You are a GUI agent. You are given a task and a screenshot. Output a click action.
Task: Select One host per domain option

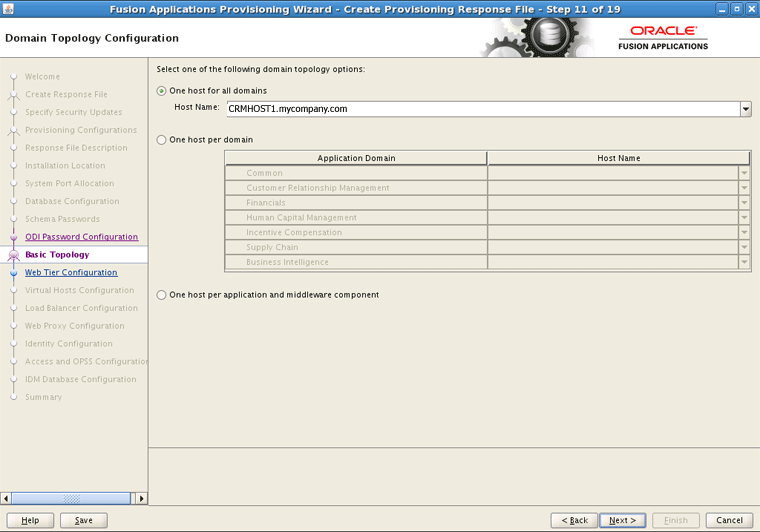[x=161, y=140]
